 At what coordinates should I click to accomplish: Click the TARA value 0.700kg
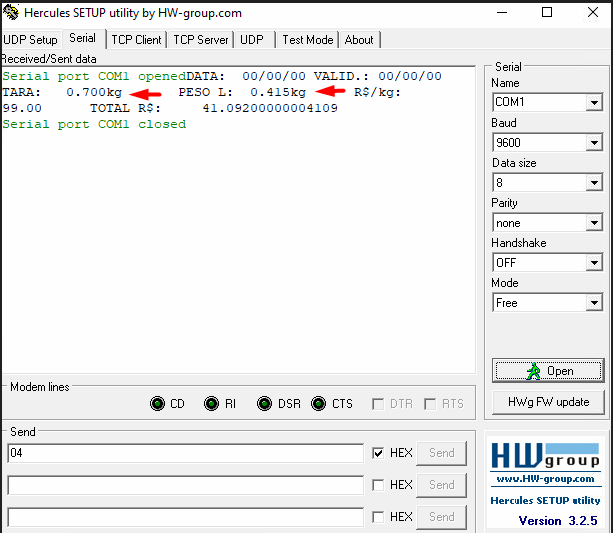pos(94,92)
